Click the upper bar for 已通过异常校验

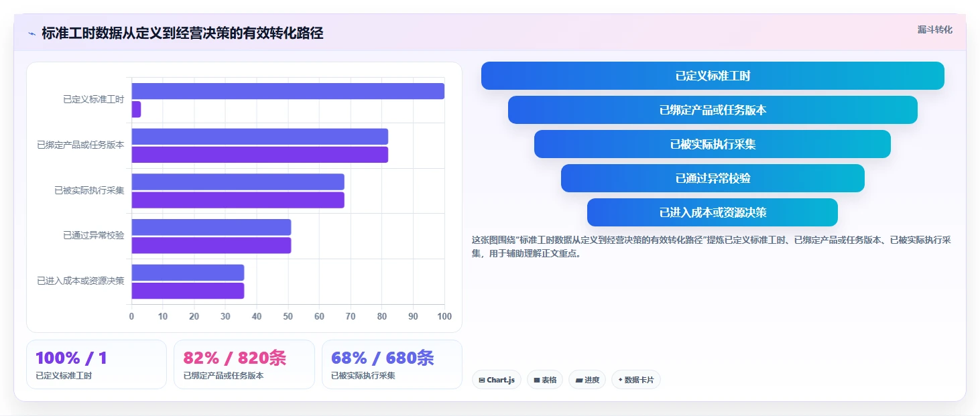[211, 227]
